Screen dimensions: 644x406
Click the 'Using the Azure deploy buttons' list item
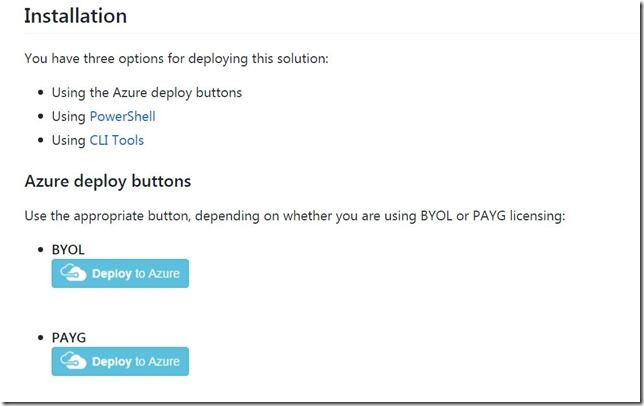(x=147, y=92)
